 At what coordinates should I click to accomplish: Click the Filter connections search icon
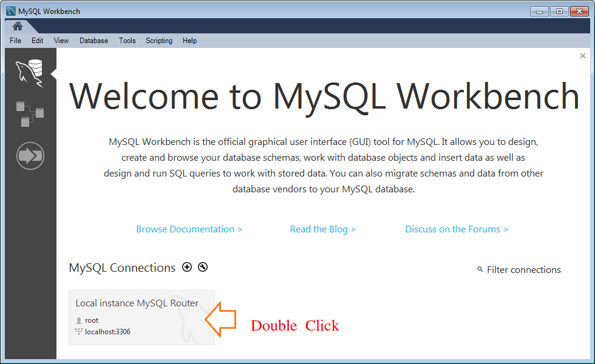[x=480, y=269]
